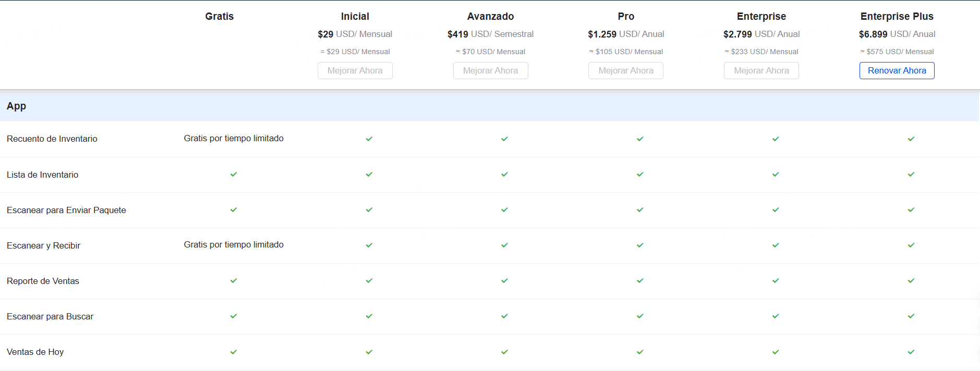Click Gratis por tiempo limitado in Recuento row

(234, 138)
